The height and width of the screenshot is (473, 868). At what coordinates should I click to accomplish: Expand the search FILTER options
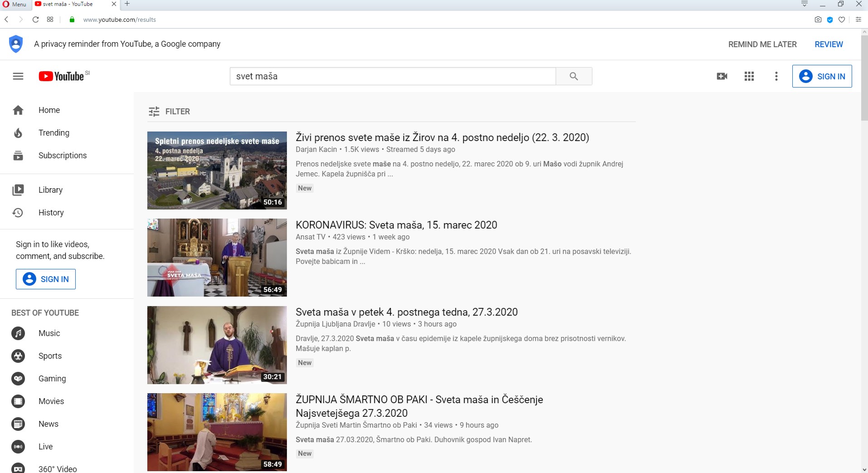click(169, 112)
